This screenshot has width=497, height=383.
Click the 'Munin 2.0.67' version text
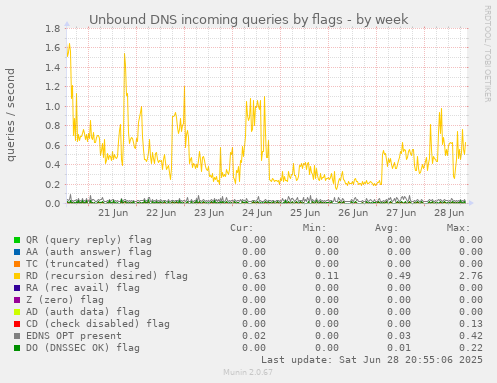coord(248,372)
